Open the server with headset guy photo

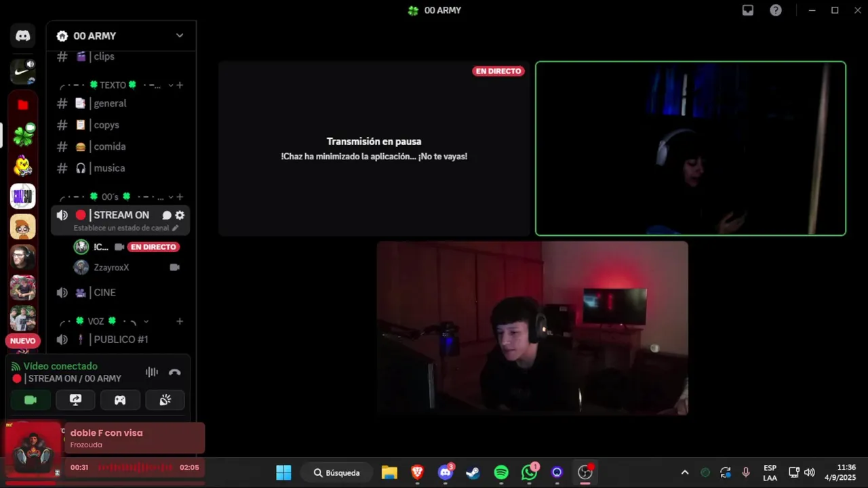point(23,257)
